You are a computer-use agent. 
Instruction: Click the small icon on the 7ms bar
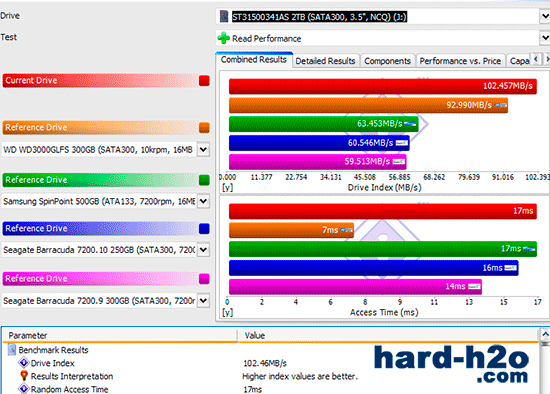(x=347, y=230)
